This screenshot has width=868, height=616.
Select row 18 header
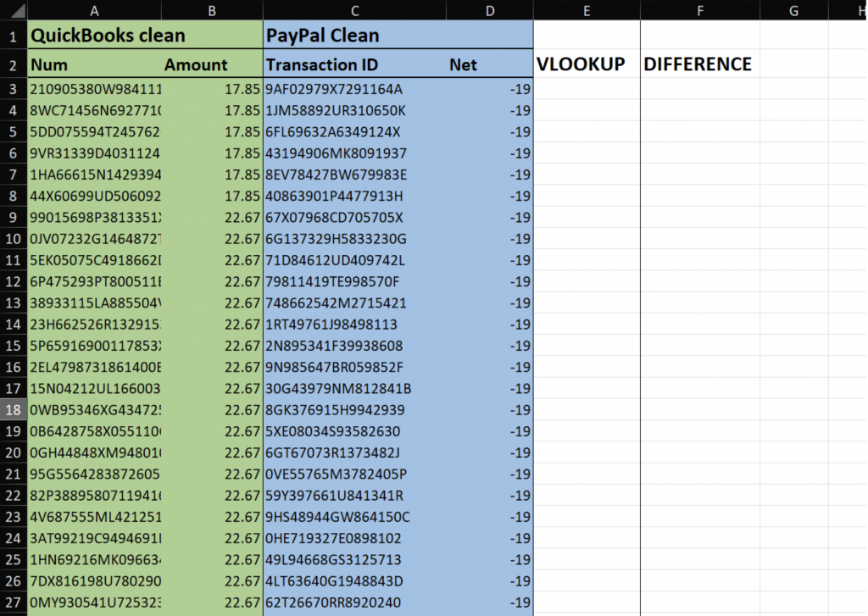(13, 410)
